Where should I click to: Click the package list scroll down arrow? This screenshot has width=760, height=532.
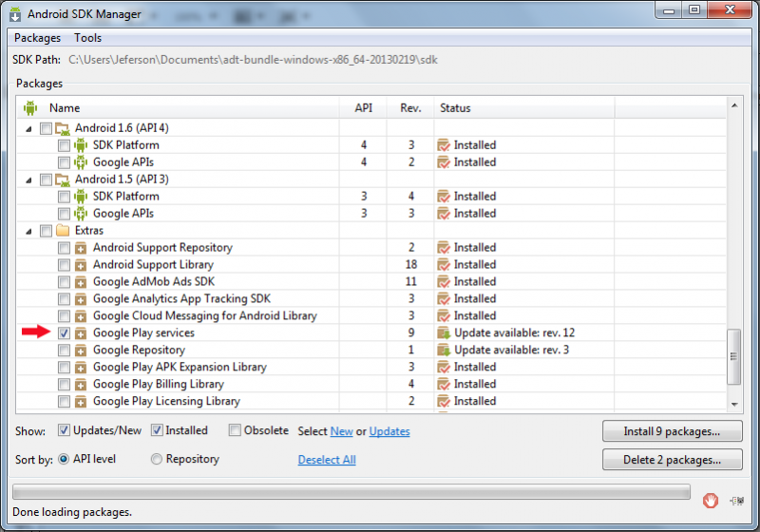[734, 404]
